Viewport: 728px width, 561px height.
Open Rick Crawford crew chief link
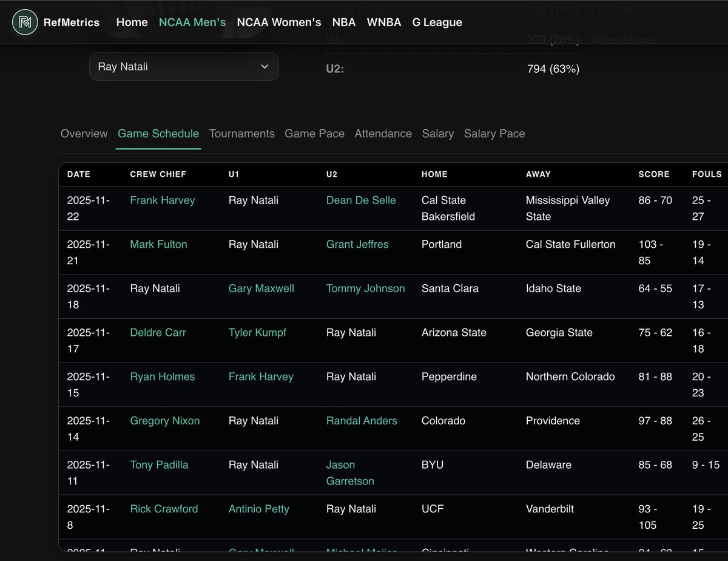coord(164,509)
